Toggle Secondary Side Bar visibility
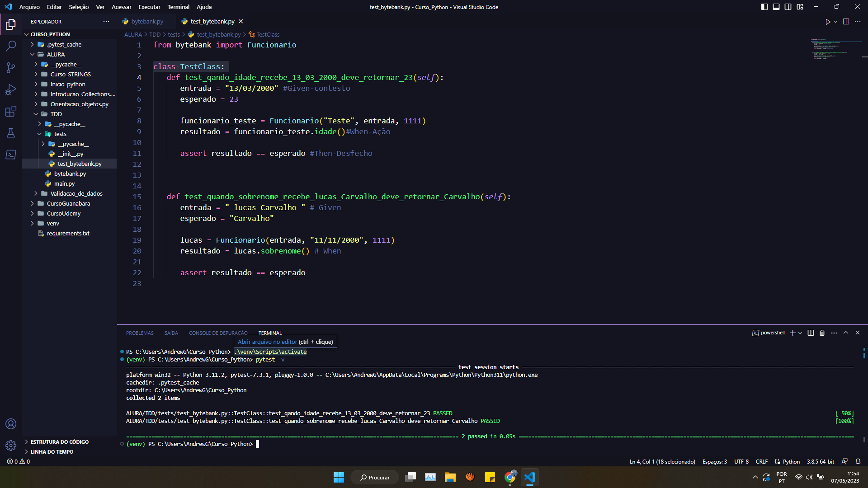 pyautogui.click(x=788, y=7)
